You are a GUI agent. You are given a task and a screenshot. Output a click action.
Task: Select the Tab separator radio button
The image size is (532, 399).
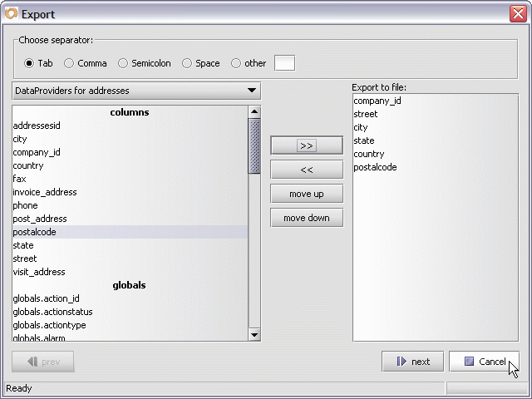30,63
